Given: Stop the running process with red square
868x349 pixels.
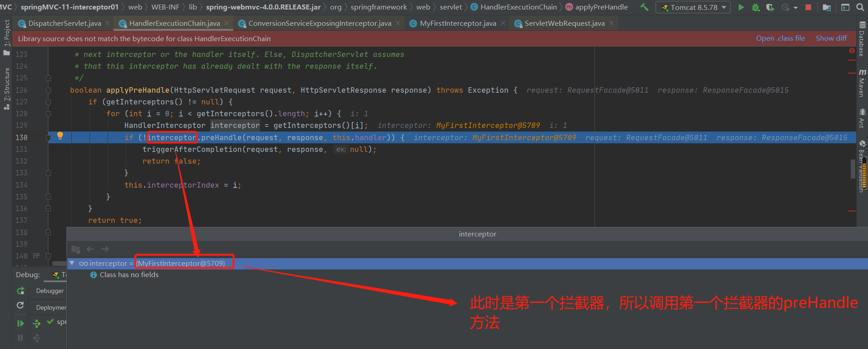Looking at the screenshot, I should tap(808, 7).
